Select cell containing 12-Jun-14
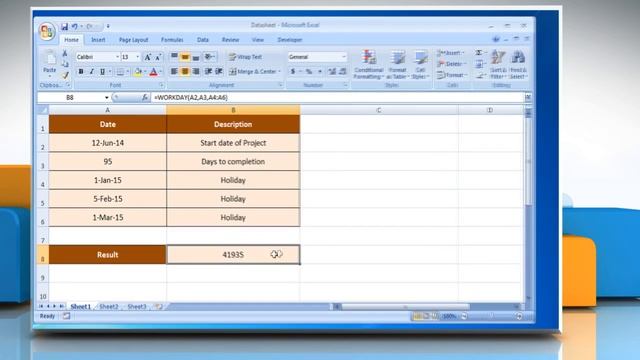640x360 pixels. (108, 143)
